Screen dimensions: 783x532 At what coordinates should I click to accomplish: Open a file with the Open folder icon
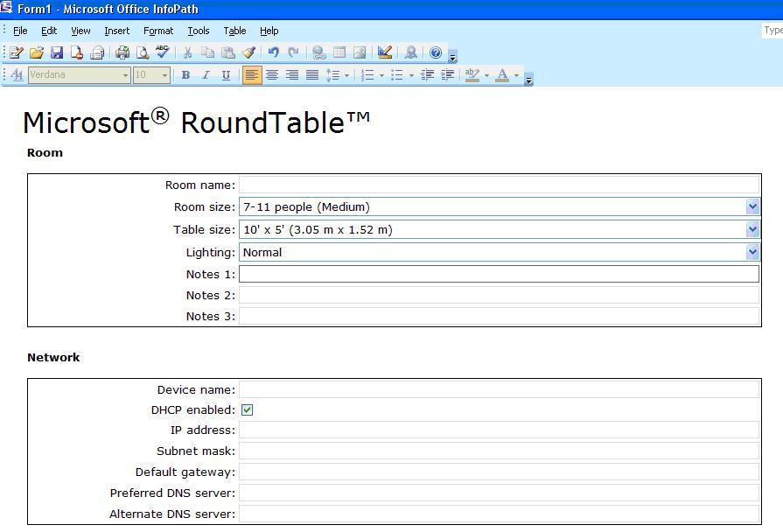click(x=37, y=52)
